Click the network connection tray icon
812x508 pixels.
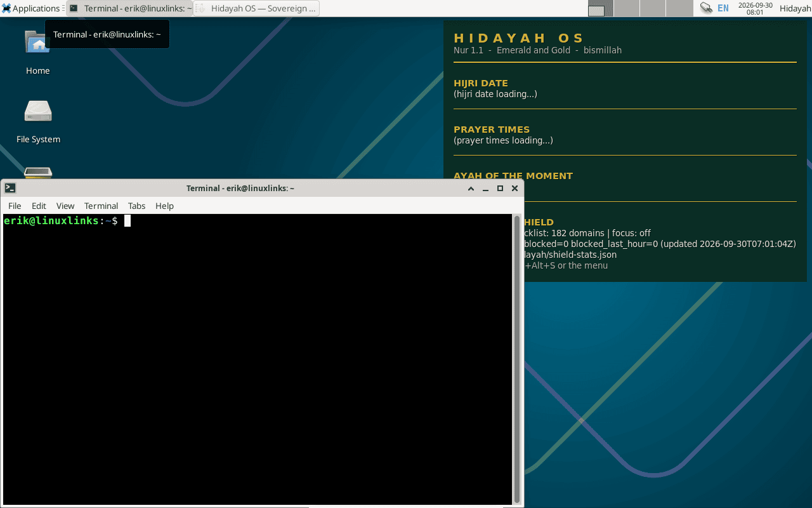pos(705,8)
